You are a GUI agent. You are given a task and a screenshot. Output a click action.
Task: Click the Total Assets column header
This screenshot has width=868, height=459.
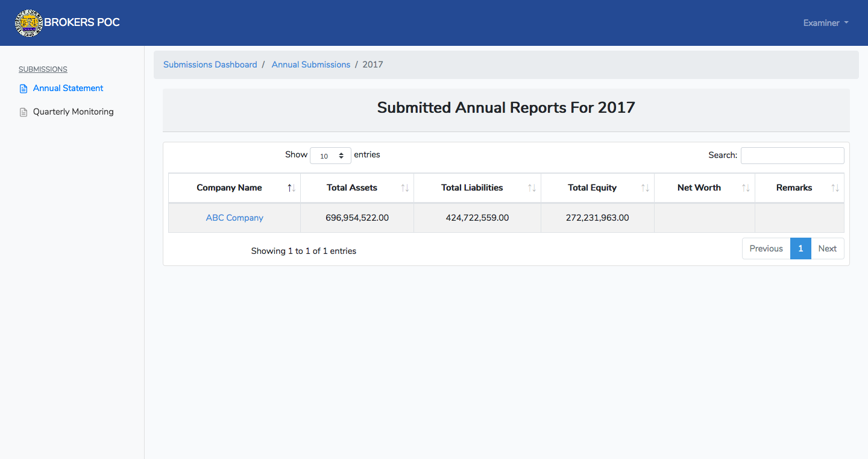pyautogui.click(x=357, y=188)
